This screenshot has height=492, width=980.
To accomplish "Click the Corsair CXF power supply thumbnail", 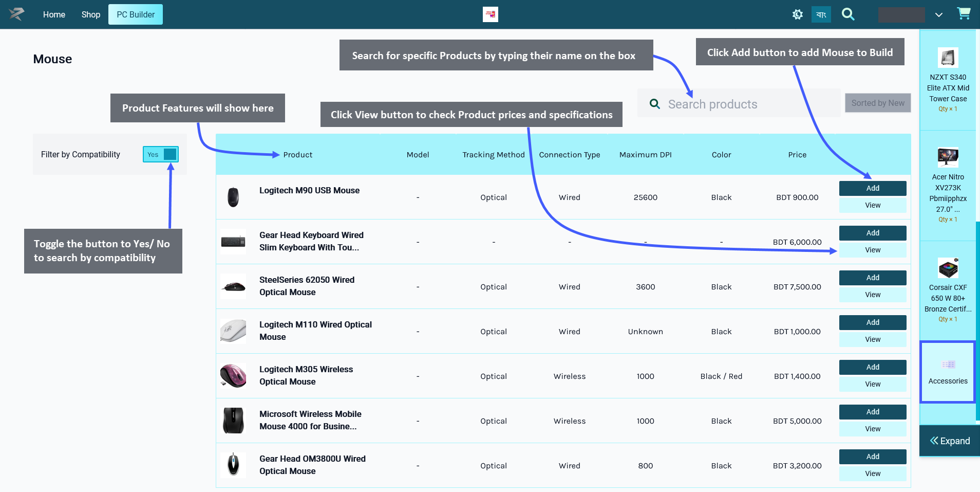I will (948, 268).
